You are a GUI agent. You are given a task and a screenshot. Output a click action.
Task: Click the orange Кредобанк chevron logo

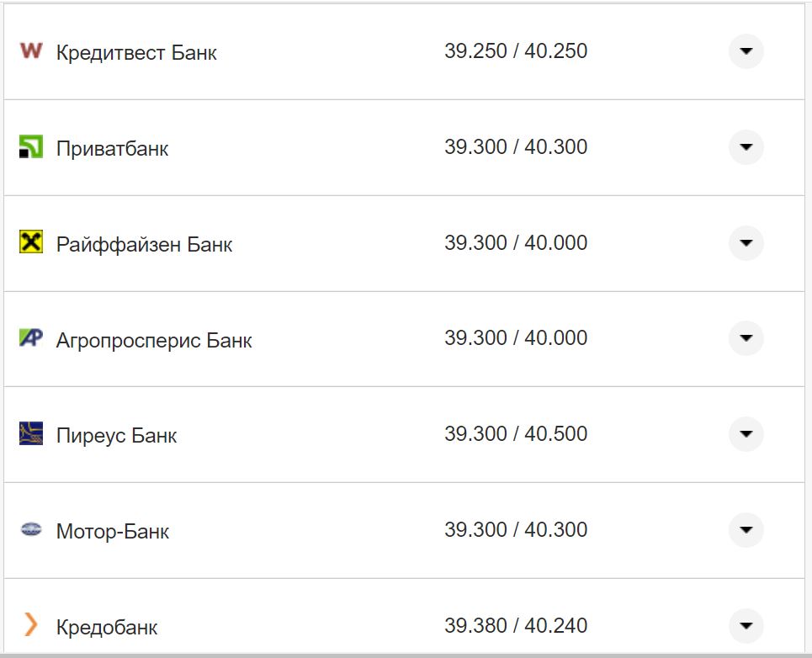tap(30, 624)
